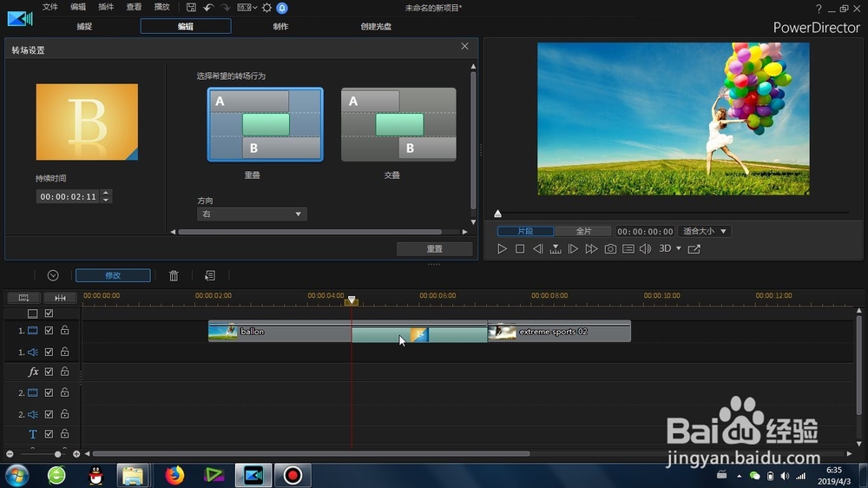Toggle the chapter track checkbox
The width and height of the screenshot is (868, 488).
(49, 313)
